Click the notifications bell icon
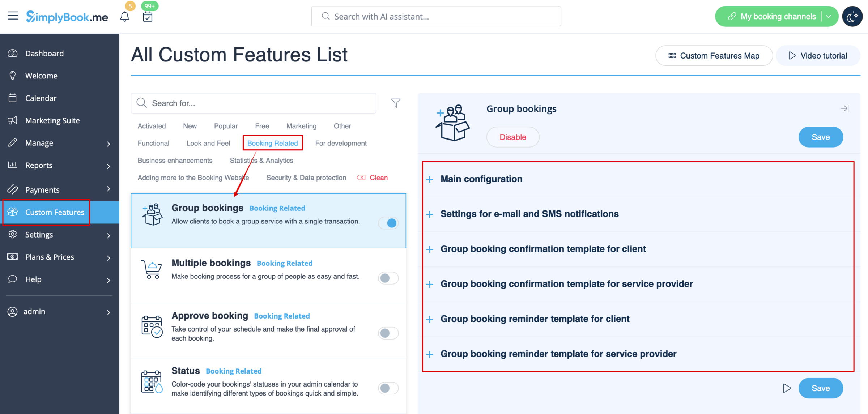 click(125, 16)
